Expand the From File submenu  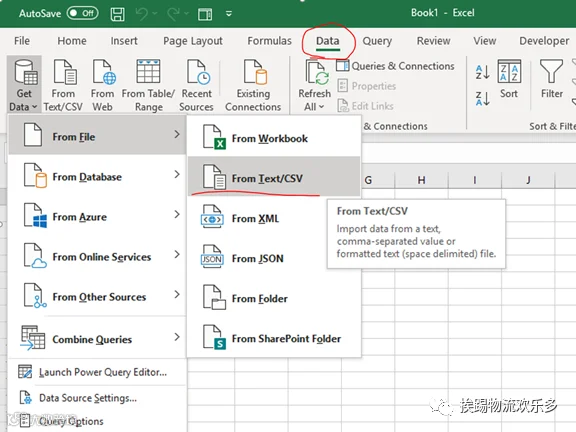pyautogui.click(x=97, y=135)
